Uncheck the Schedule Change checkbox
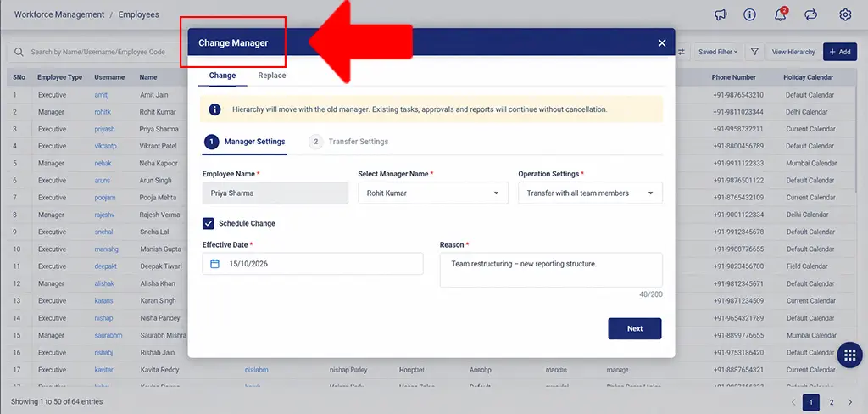This screenshot has width=868, height=414. pos(209,223)
